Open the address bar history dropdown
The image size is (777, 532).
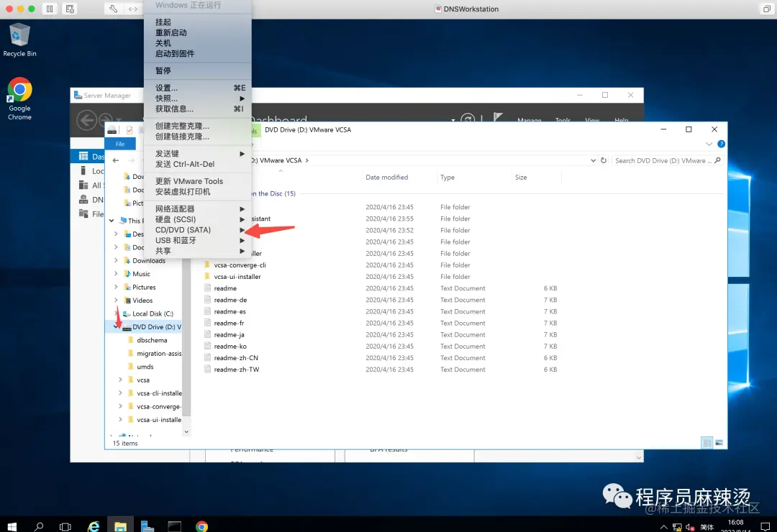click(593, 160)
